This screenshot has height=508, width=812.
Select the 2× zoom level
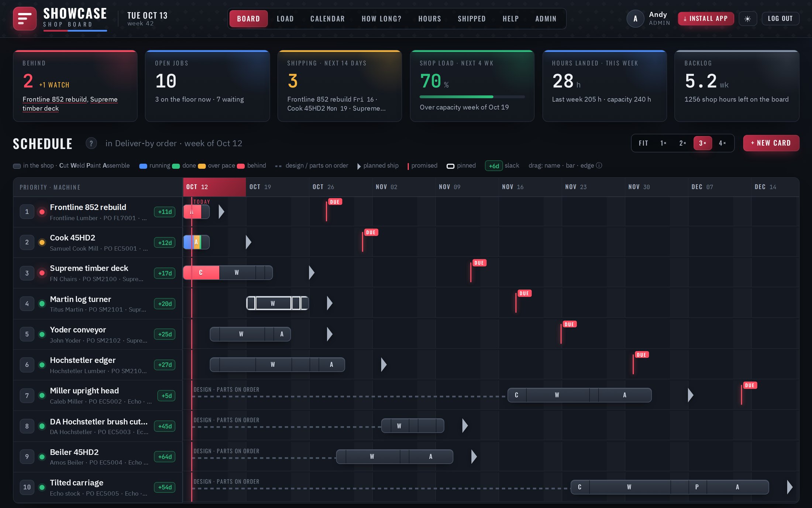click(683, 143)
